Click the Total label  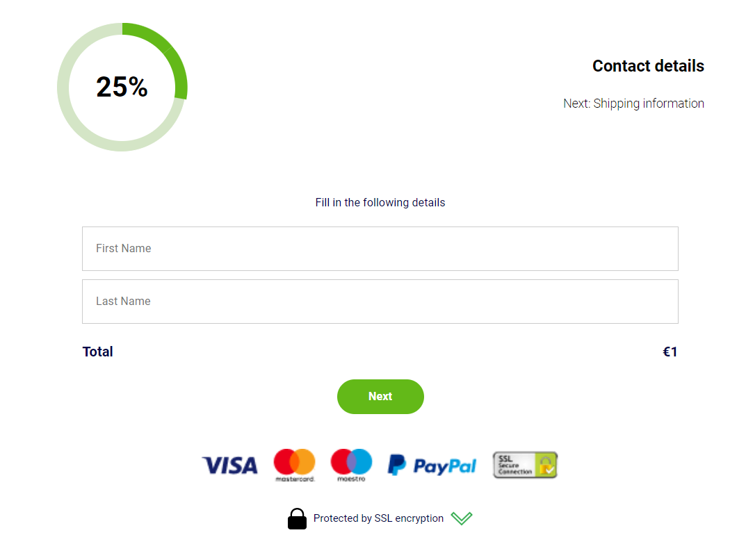tap(97, 352)
